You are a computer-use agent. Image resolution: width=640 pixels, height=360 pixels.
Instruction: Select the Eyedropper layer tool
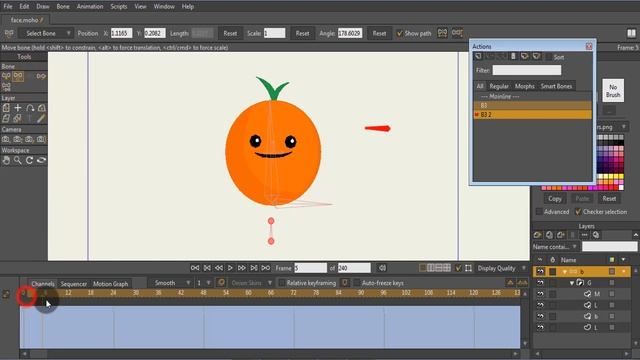click(41, 118)
